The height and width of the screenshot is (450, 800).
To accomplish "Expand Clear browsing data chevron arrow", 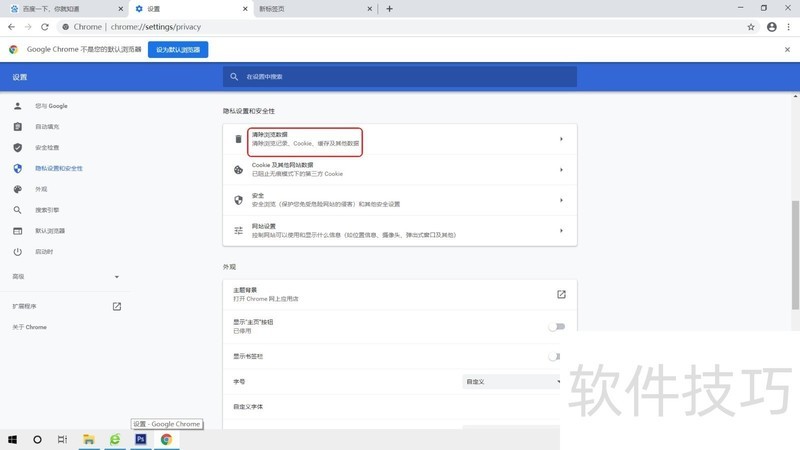I will (561, 139).
